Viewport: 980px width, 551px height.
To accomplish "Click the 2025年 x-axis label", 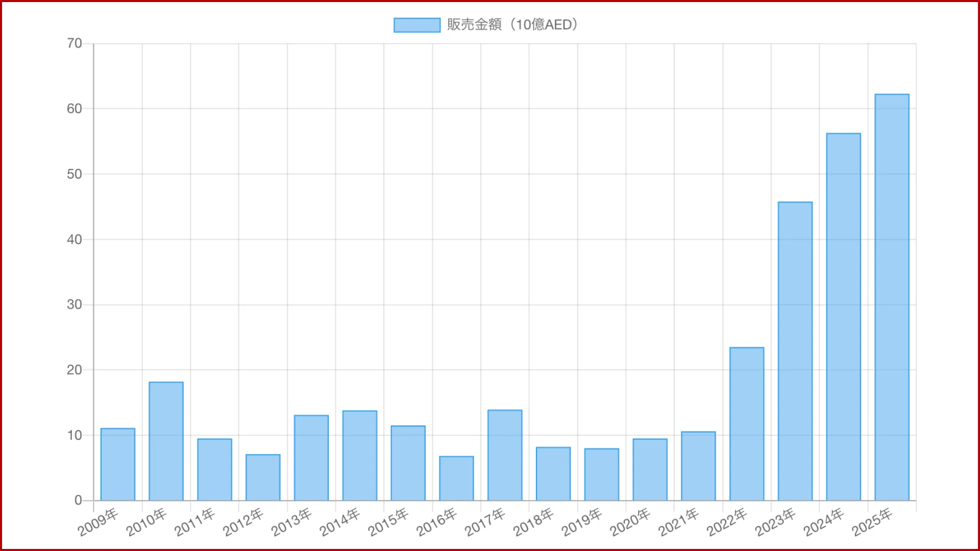I will [872, 522].
